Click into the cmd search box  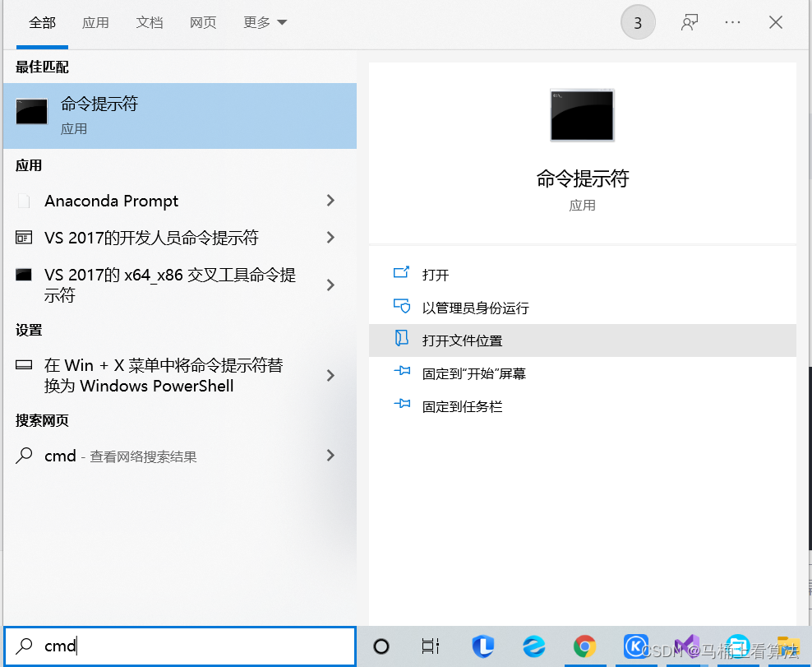(x=180, y=646)
